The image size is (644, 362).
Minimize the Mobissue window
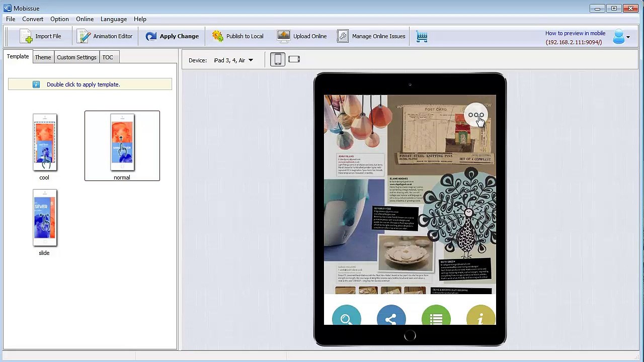click(597, 8)
